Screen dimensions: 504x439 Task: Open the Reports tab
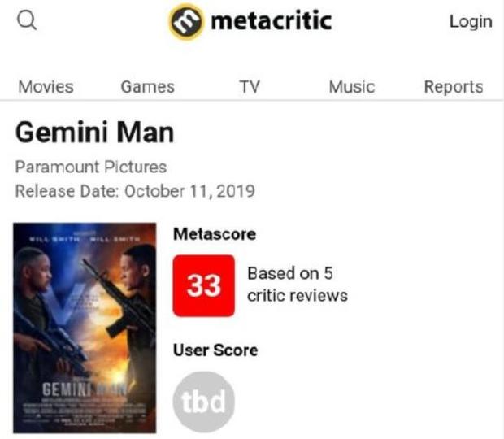[x=454, y=87]
